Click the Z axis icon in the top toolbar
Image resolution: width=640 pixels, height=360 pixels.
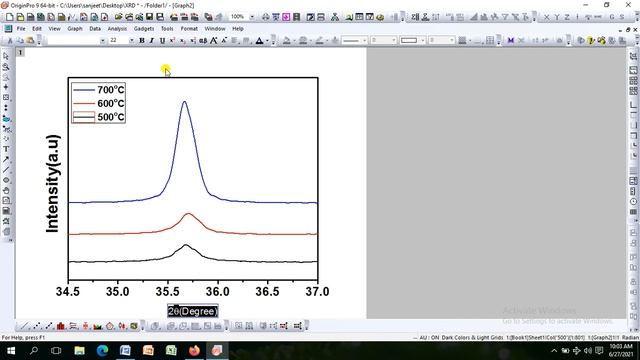pos(567,17)
